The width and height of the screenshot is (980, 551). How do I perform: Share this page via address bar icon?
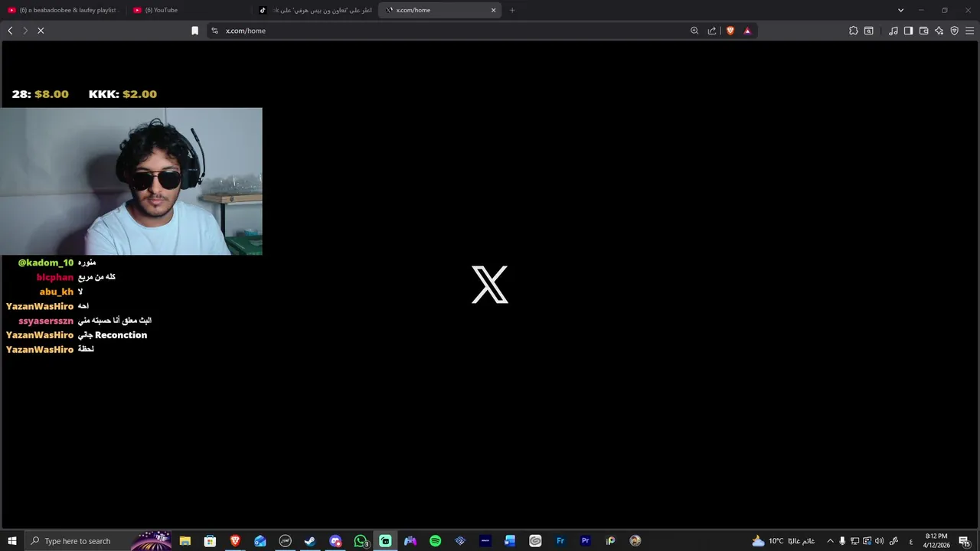click(x=712, y=31)
